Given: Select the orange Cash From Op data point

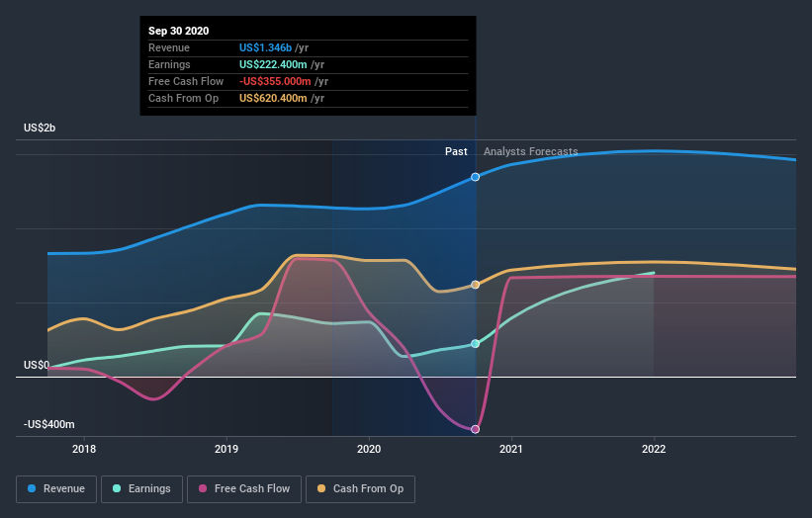Looking at the screenshot, I should 475,285.
